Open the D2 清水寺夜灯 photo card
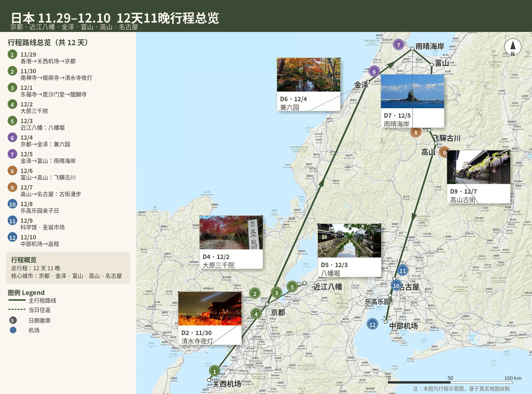The height and width of the screenshot is (394, 532). (210, 318)
